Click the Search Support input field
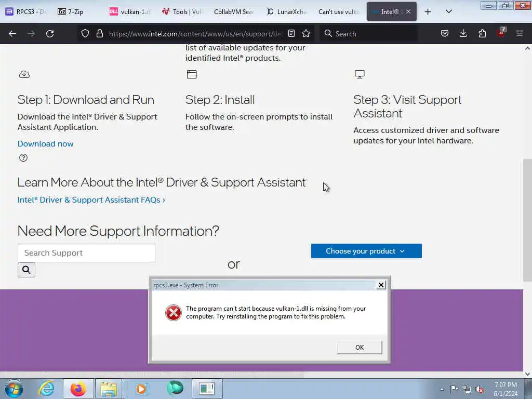Viewport: 532px width, 399px height. 87,253
